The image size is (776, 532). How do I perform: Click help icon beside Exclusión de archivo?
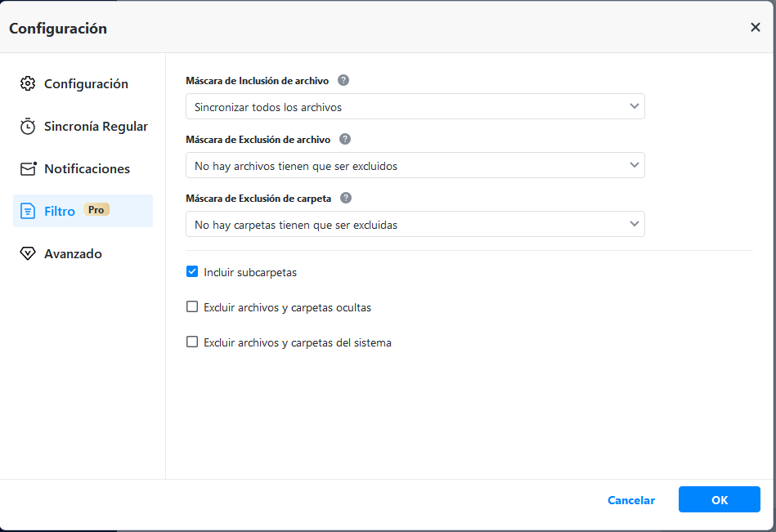[x=345, y=139]
